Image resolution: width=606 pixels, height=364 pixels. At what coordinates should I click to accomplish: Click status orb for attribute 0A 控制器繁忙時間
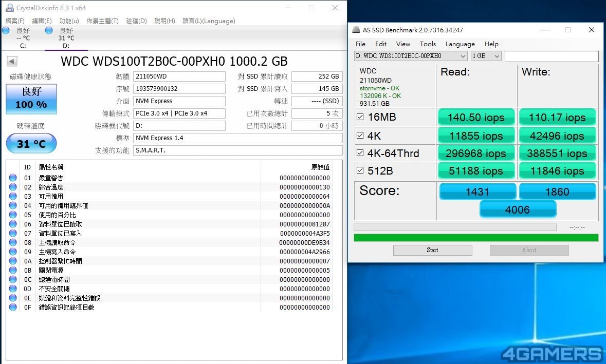tap(13, 261)
